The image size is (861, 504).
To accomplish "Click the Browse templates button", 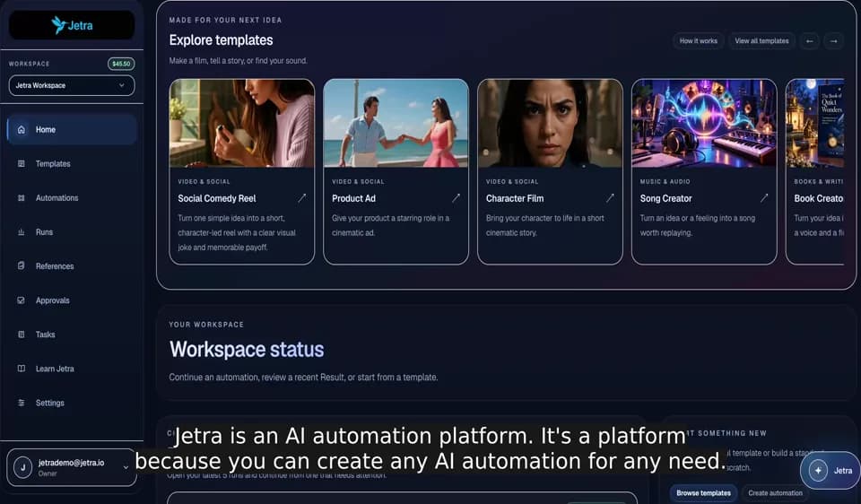I will [703, 493].
